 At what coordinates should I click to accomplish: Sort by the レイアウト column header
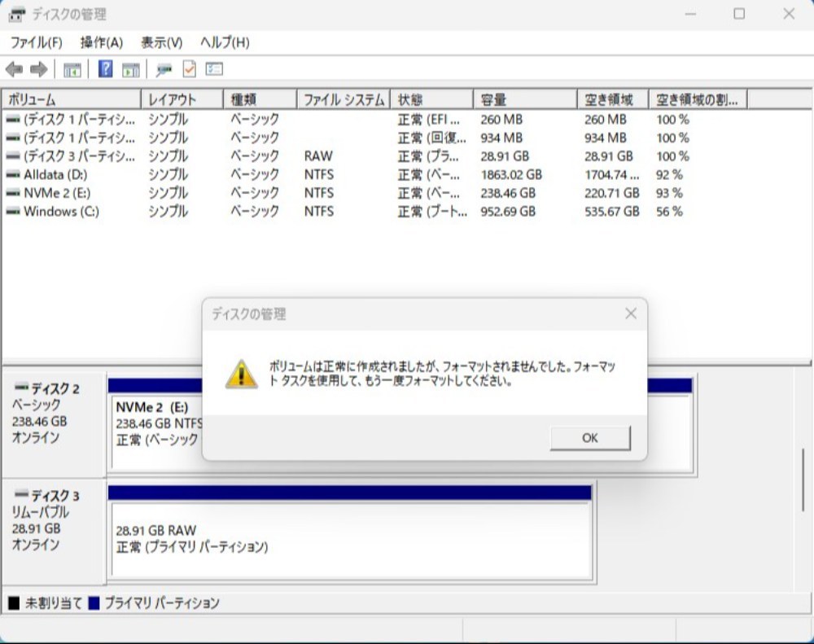[182, 99]
